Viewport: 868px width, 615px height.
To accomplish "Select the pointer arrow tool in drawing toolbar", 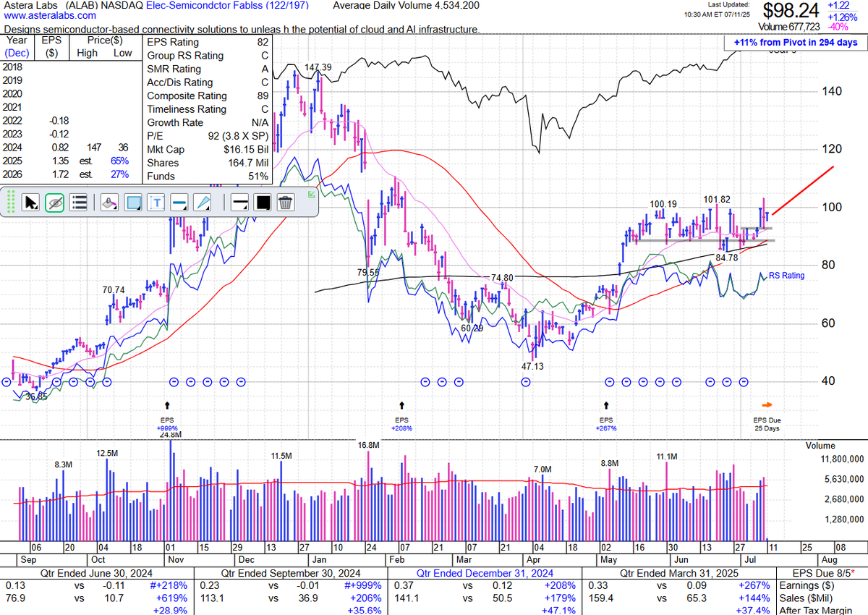I will (x=31, y=203).
